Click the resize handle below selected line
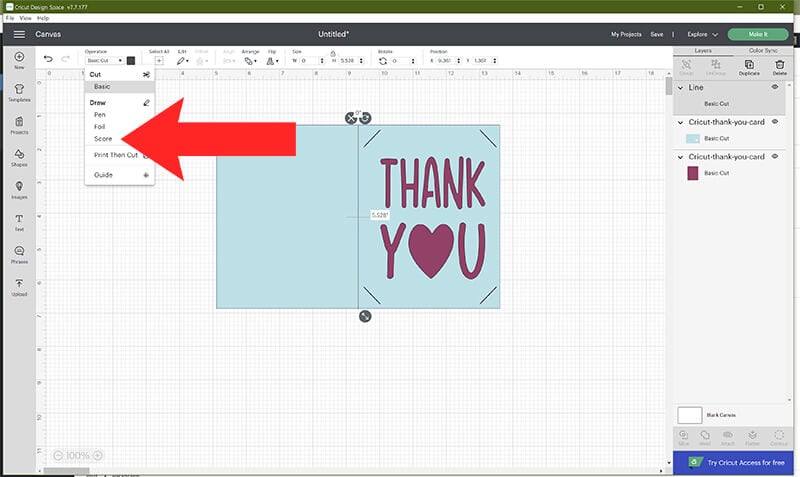Viewport: 800px width, 477px height. coord(365,316)
